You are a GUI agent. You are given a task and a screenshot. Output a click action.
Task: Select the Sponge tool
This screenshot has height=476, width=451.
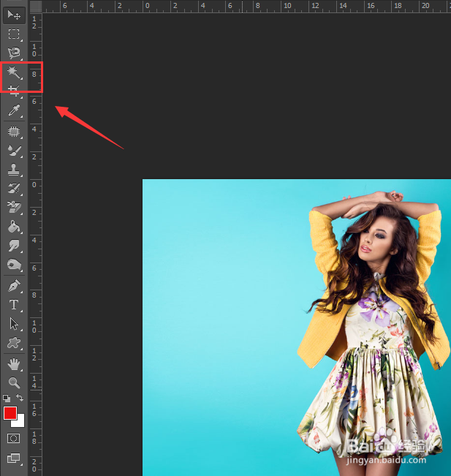(x=14, y=265)
